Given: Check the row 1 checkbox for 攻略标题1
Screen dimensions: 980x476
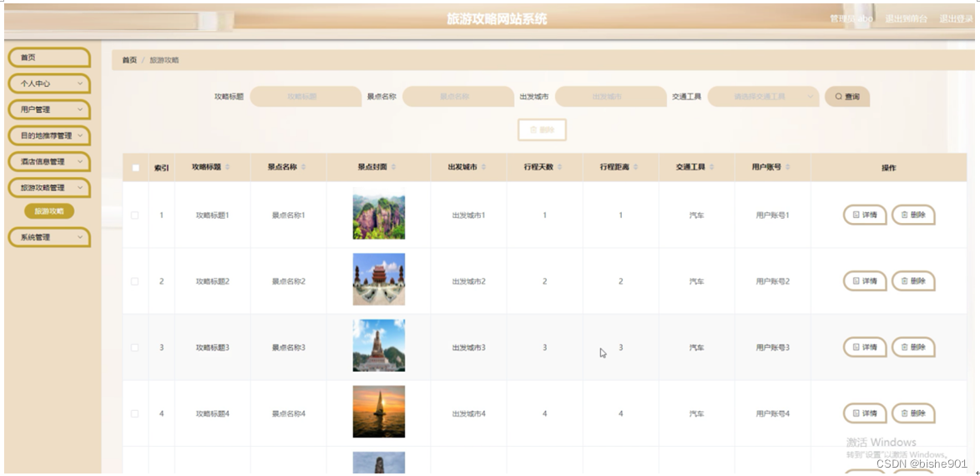Looking at the screenshot, I should [135, 215].
